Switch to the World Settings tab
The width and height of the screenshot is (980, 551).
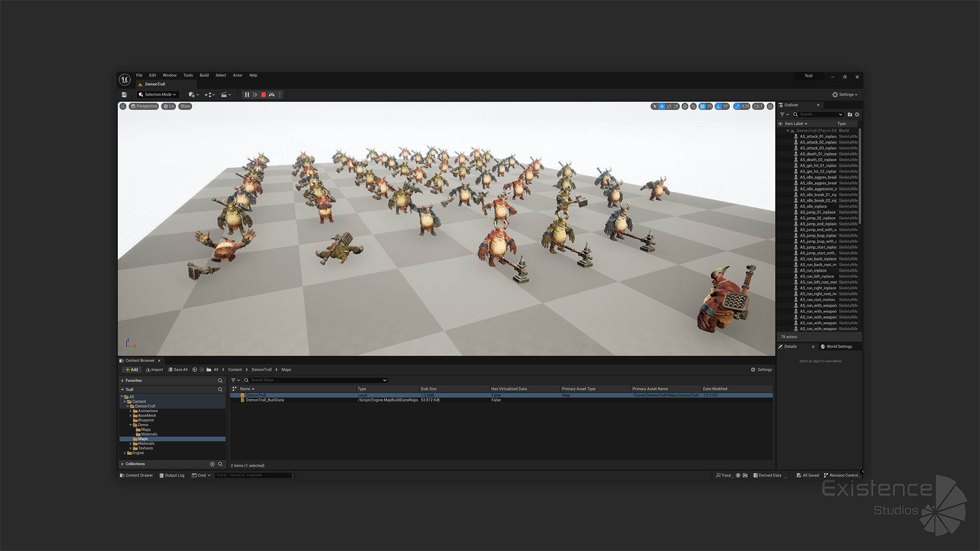pos(839,347)
